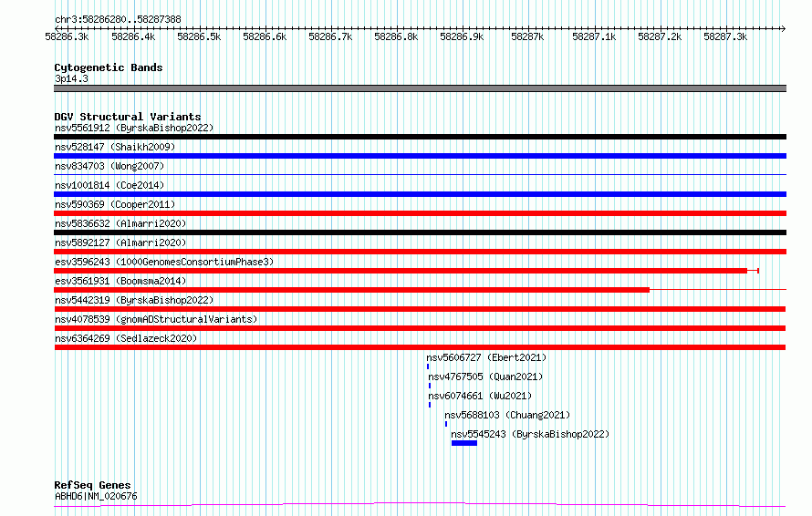Screen dimensions: 812x516
Task: Select the red nsv4078539 variant bar
Action: click(420, 328)
